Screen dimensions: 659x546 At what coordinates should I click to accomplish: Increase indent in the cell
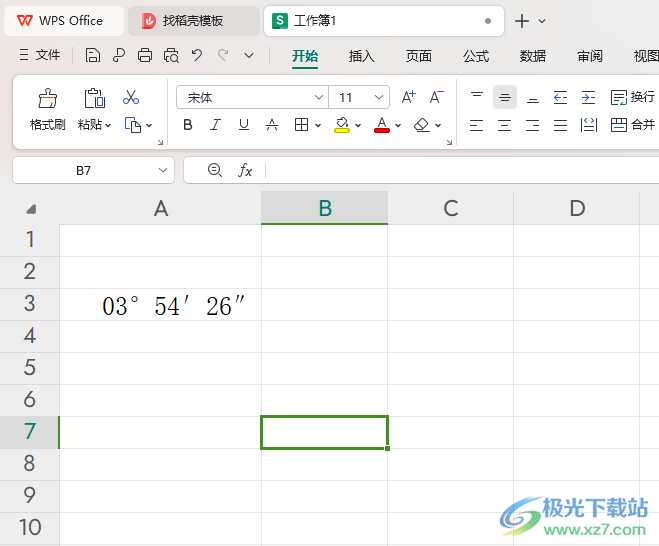pos(588,98)
